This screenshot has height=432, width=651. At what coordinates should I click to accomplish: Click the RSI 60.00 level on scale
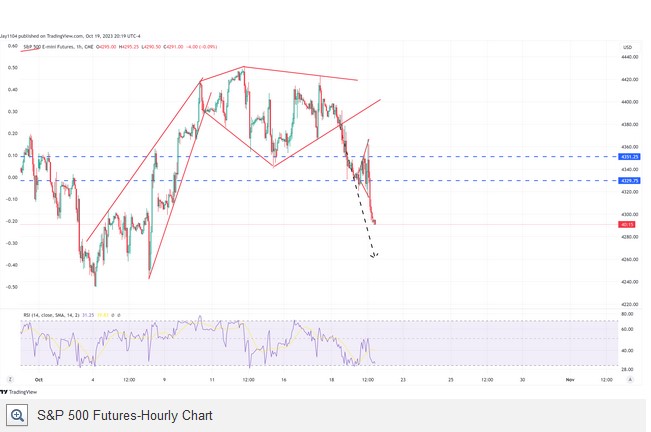tap(627, 328)
